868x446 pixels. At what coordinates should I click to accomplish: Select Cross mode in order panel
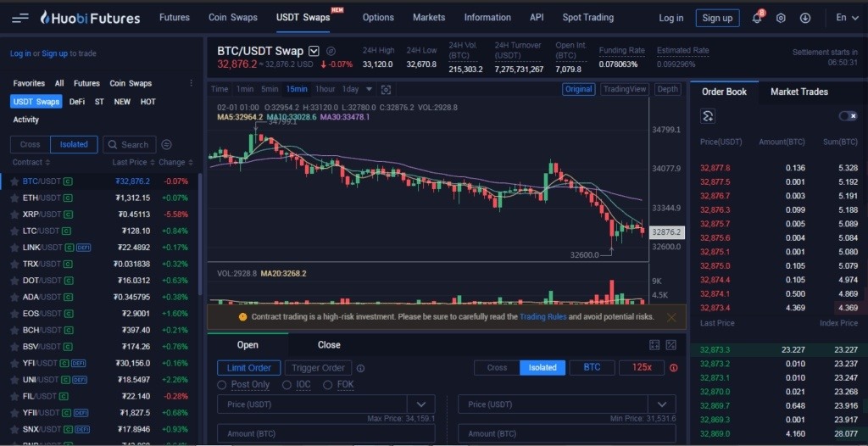click(497, 367)
